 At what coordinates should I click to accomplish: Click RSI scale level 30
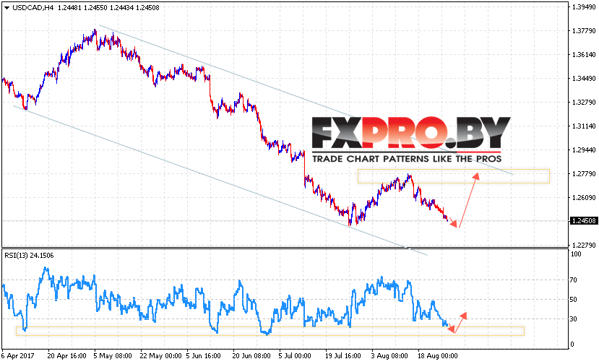(x=574, y=319)
